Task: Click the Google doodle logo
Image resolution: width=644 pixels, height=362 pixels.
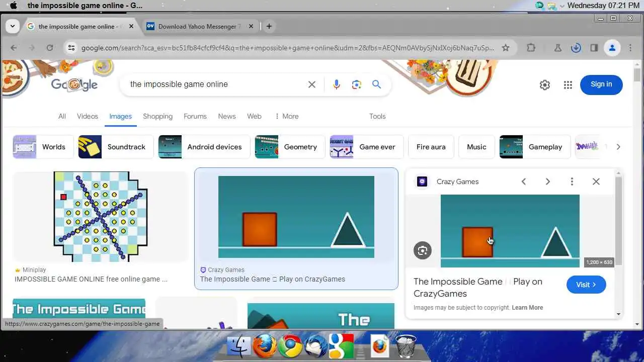Action: click(74, 84)
